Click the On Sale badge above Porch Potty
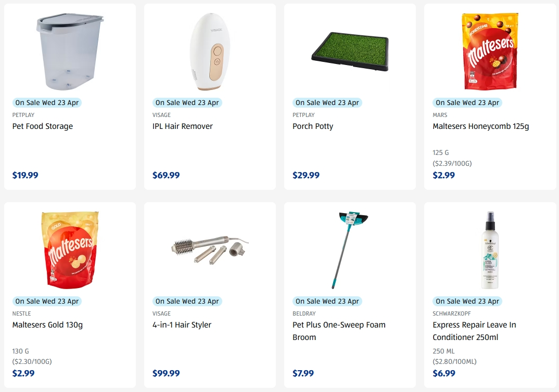Screen dimensions: 559x392 (327, 102)
